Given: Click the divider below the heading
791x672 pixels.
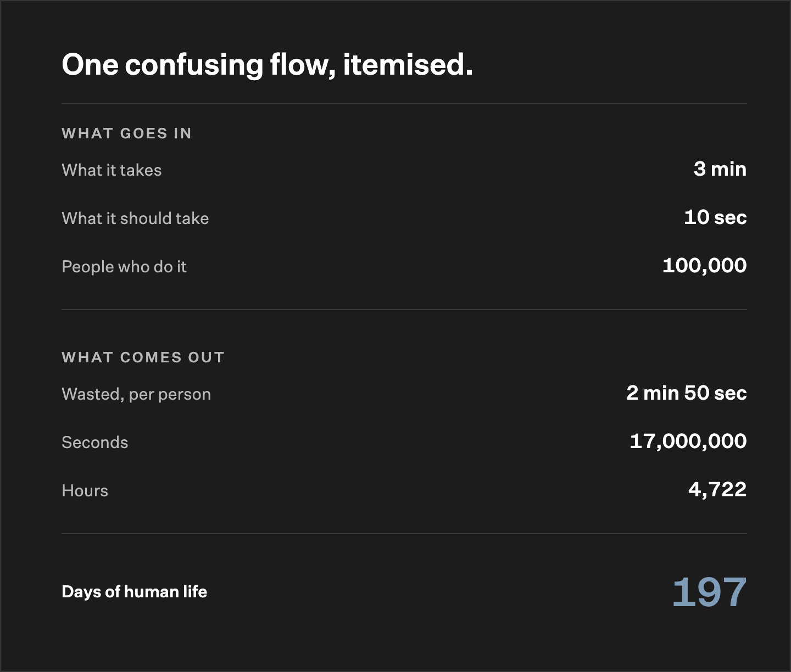Looking at the screenshot, I should tap(404, 103).
